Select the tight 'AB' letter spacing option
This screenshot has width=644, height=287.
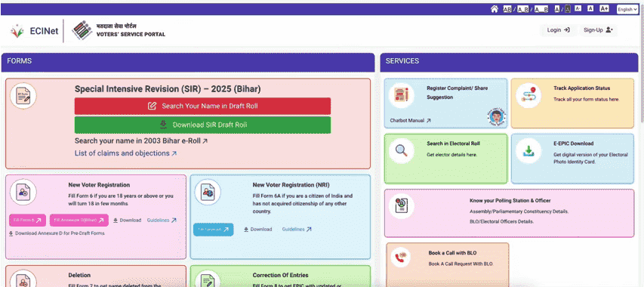tap(507, 9)
